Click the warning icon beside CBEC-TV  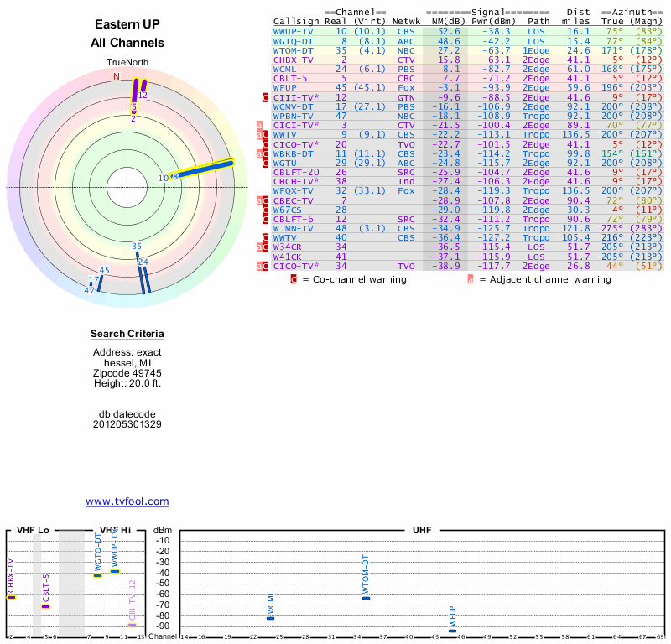coord(263,201)
